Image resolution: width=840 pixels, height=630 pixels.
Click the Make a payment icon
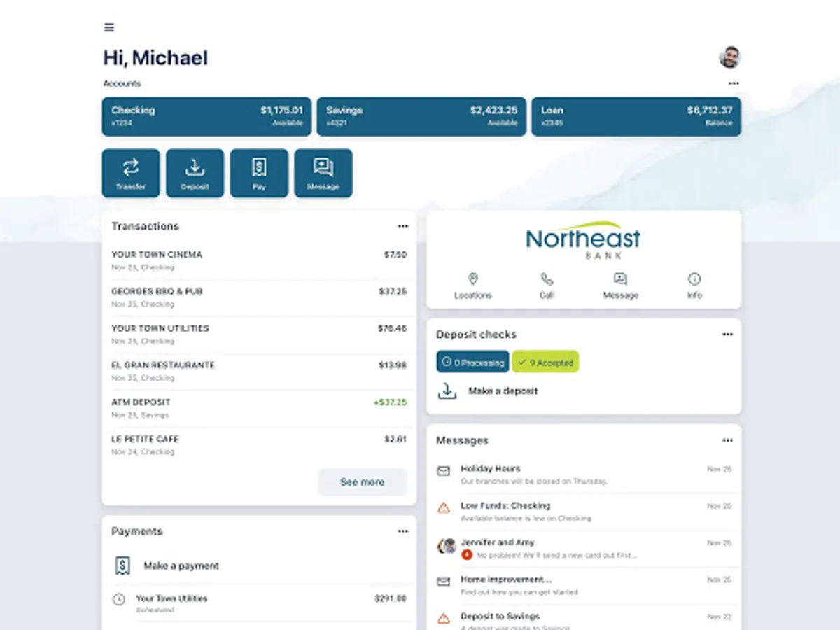[122, 566]
